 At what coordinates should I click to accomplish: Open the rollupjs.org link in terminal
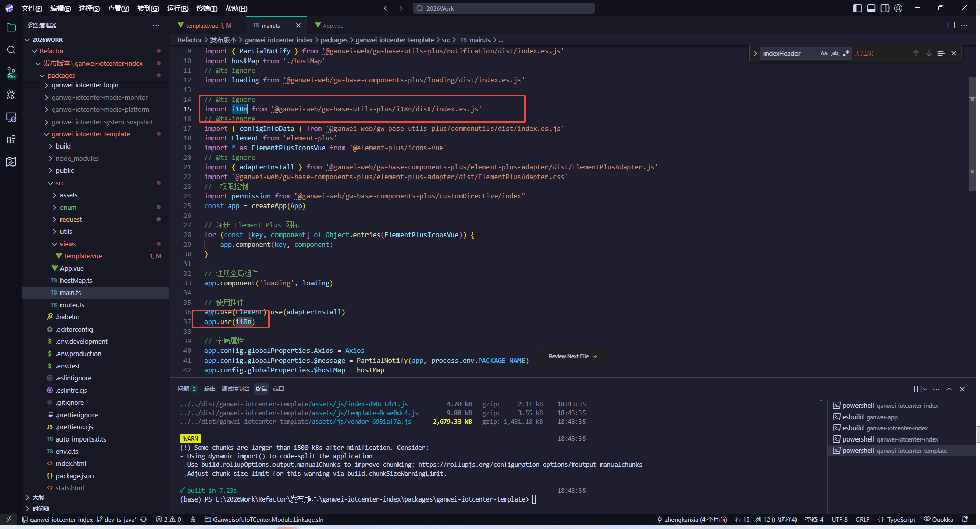(530, 465)
